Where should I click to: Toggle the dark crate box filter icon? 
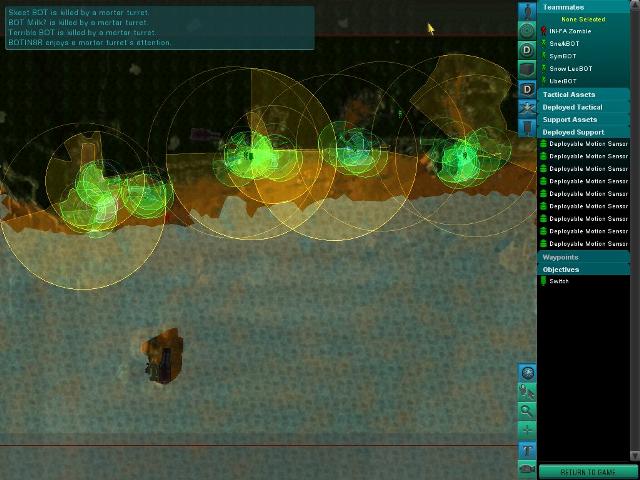point(527,69)
